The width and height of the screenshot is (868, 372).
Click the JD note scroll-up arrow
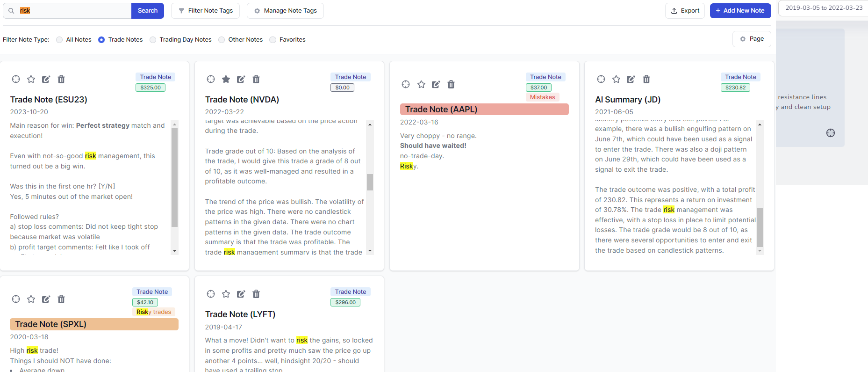(x=760, y=124)
